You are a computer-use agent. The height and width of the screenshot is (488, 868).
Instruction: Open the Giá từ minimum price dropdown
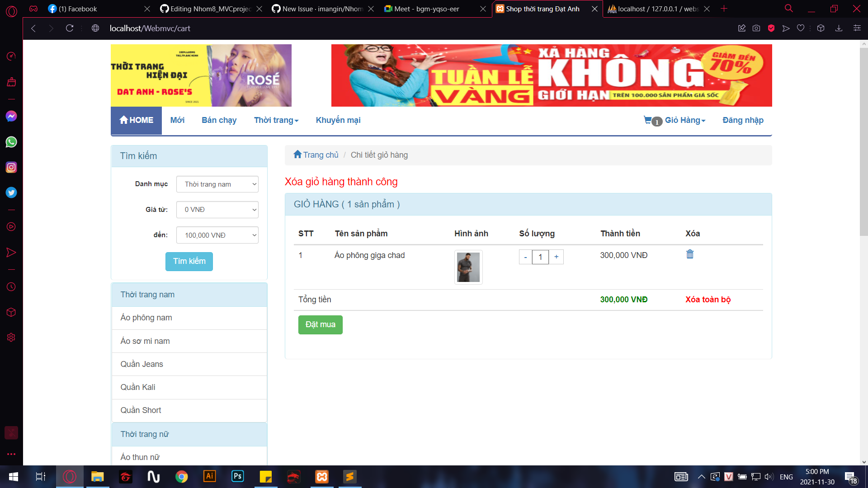pos(217,210)
